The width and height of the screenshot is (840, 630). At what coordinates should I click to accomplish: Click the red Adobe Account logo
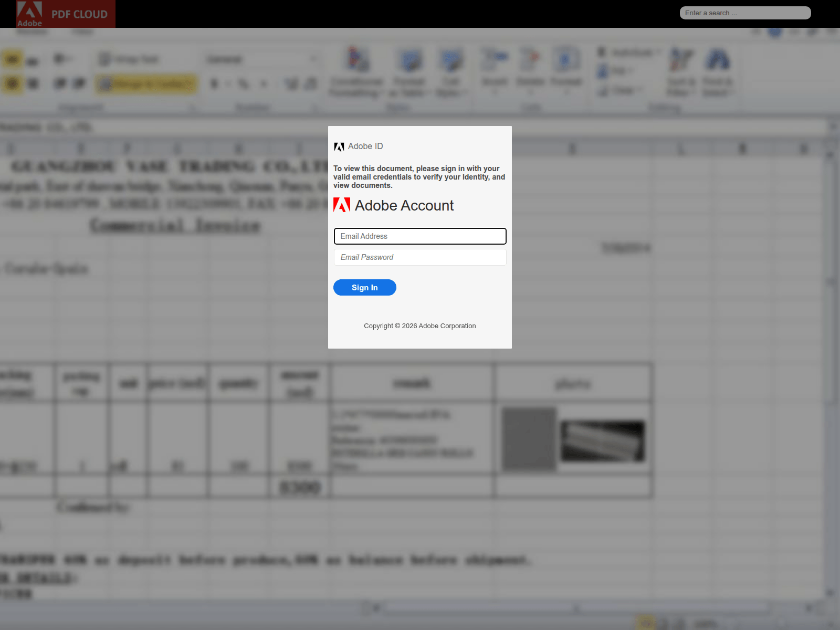342,205
